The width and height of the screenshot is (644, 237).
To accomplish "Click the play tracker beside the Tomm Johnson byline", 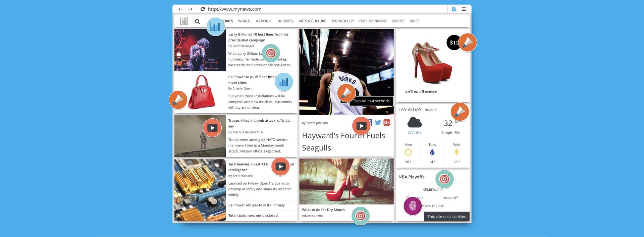I will click(x=361, y=126).
